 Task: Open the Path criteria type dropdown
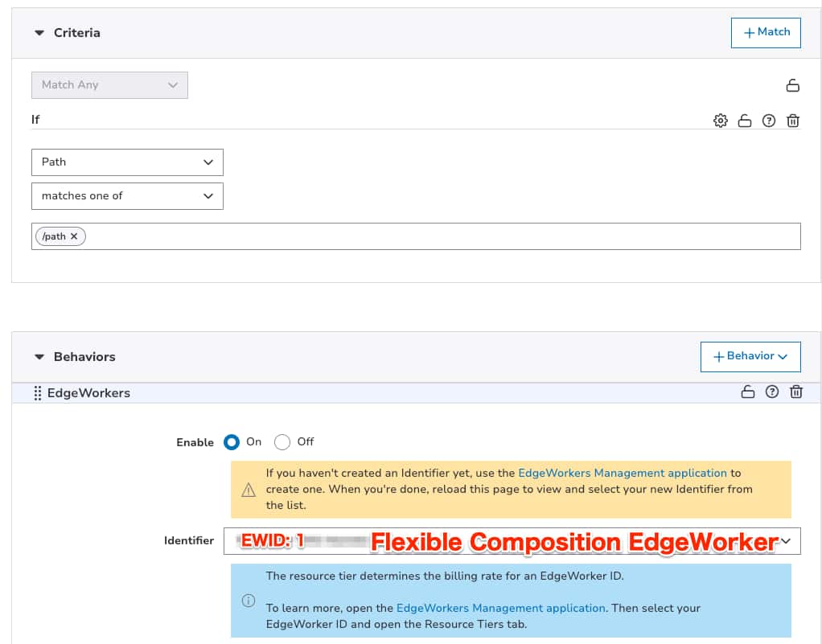pyautogui.click(x=127, y=162)
